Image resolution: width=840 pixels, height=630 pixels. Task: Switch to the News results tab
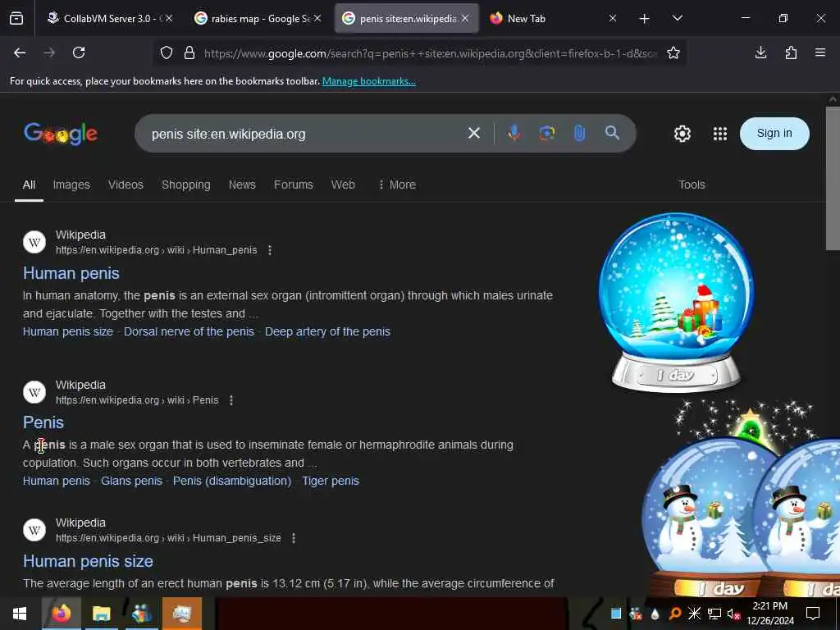pos(242,185)
